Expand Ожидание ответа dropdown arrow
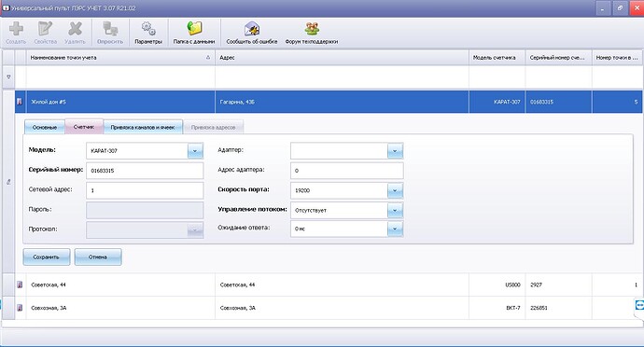644x347 pixels. point(395,229)
